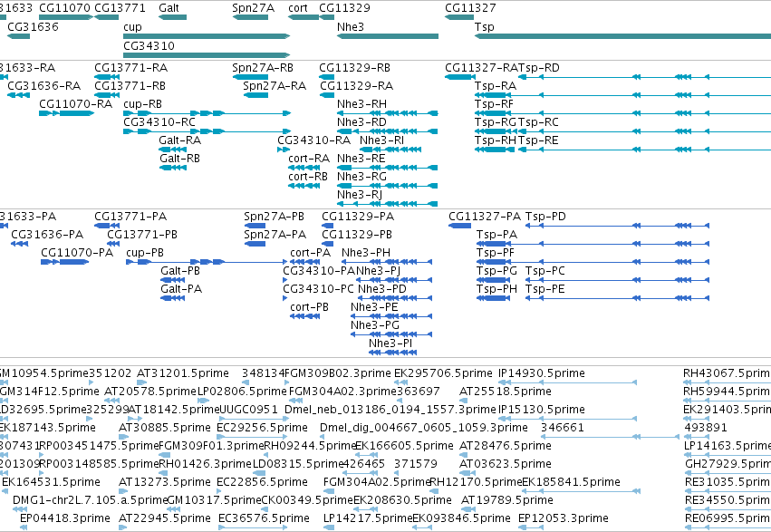Click the cup gene label
The image size is (771, 532).
click(132, 27)
